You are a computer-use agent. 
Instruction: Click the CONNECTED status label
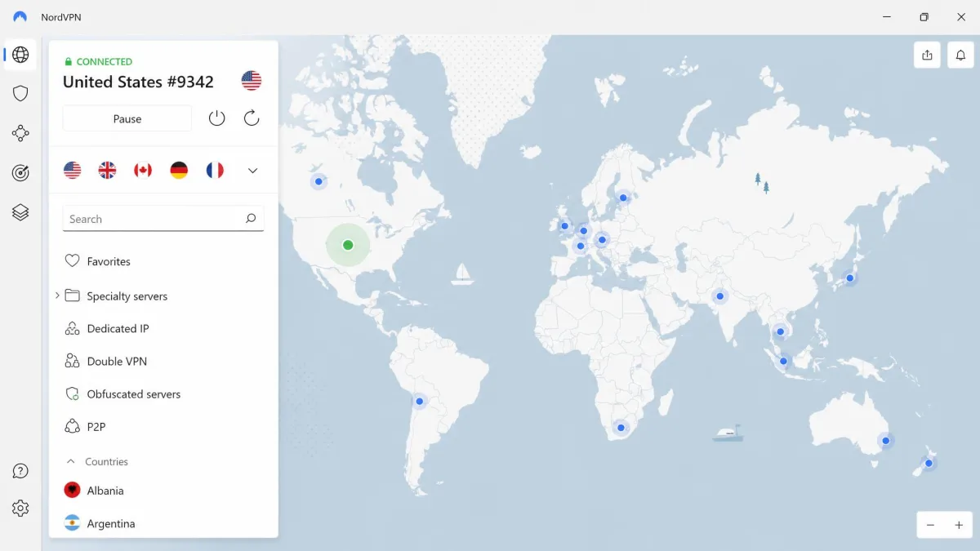105,61
